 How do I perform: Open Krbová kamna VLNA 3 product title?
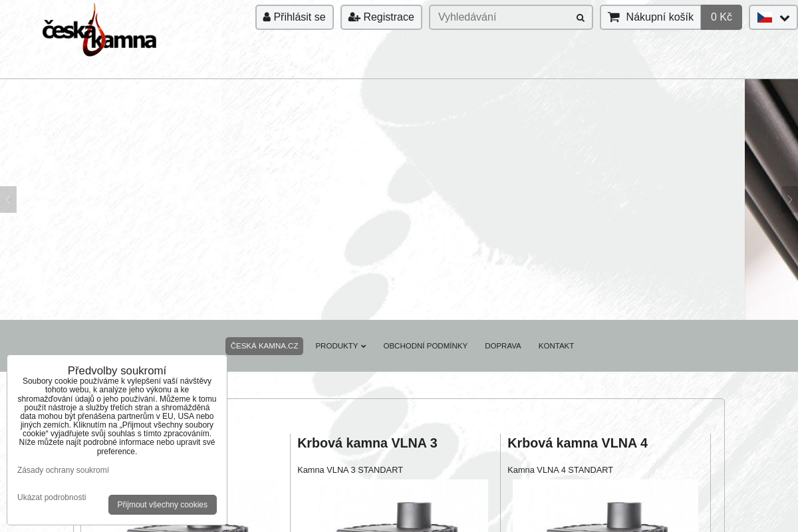click(x=367, y=443)
